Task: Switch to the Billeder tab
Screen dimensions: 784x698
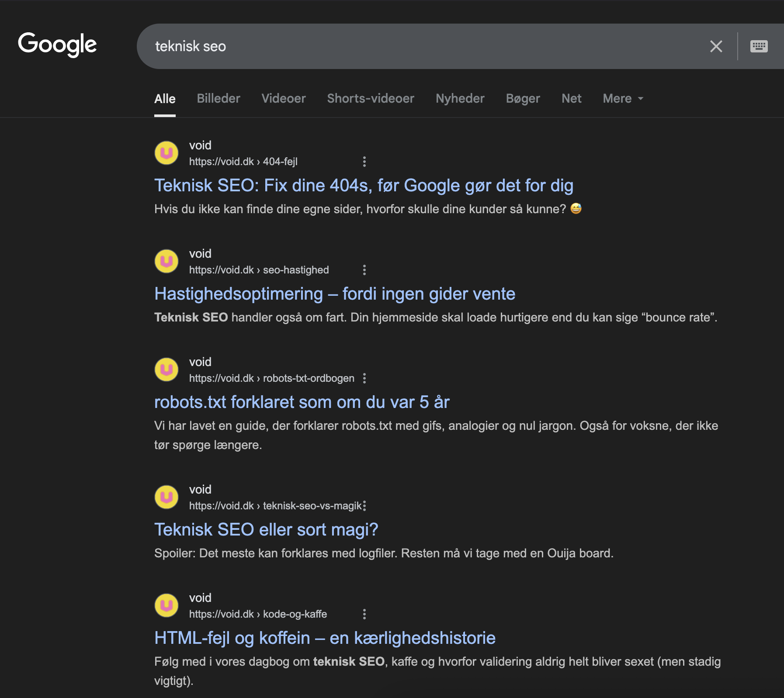Action: pos(219,99)
